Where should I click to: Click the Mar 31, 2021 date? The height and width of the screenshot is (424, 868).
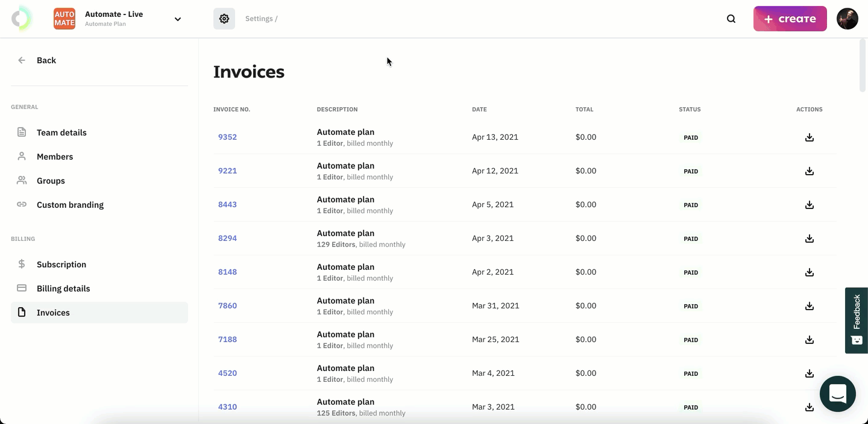coord(495,306)
